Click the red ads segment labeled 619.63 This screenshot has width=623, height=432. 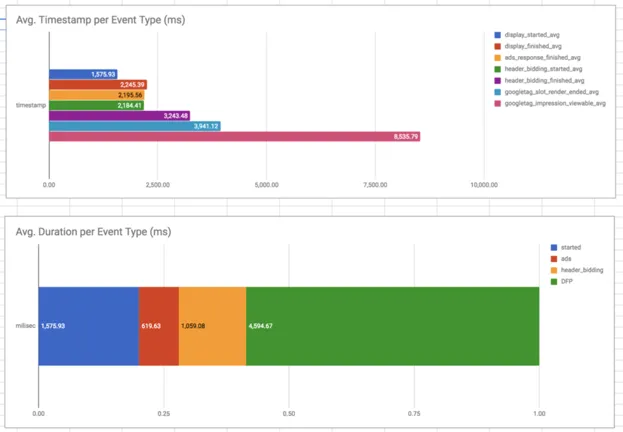pos(158,325)
